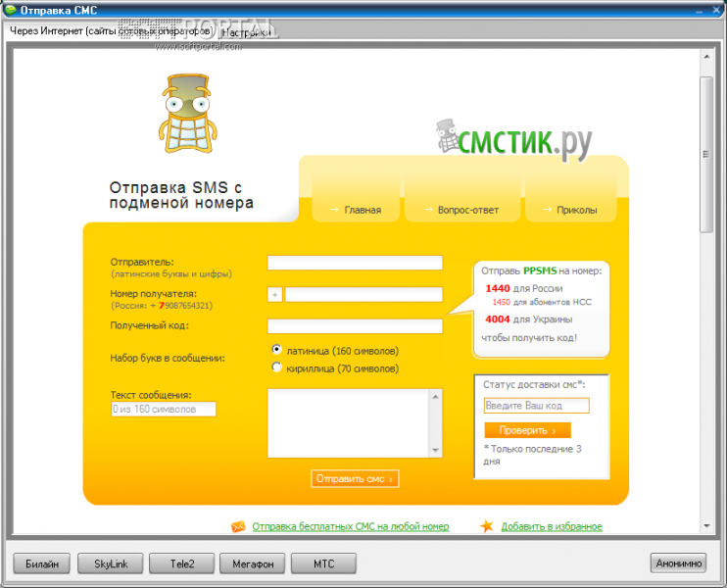
Task: Click the star icon beside add to favorites
Action: pos(487,526)
